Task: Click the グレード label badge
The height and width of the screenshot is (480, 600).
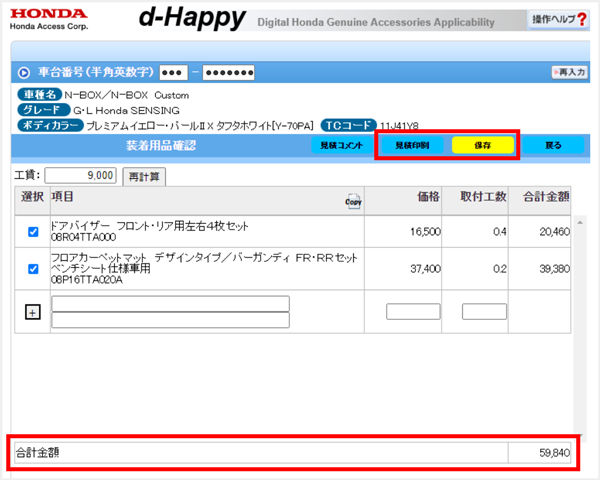Action: (x=44, y=110)
